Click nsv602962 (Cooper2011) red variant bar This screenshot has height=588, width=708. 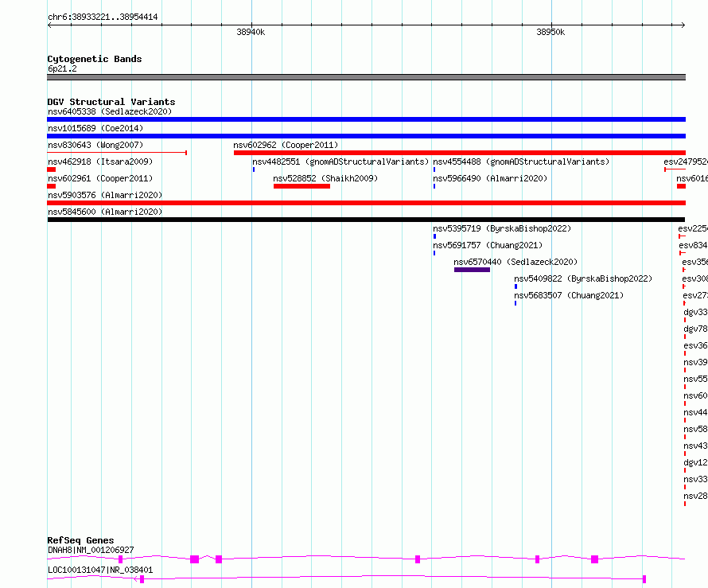pyautogui.click(x=460, y=153)
